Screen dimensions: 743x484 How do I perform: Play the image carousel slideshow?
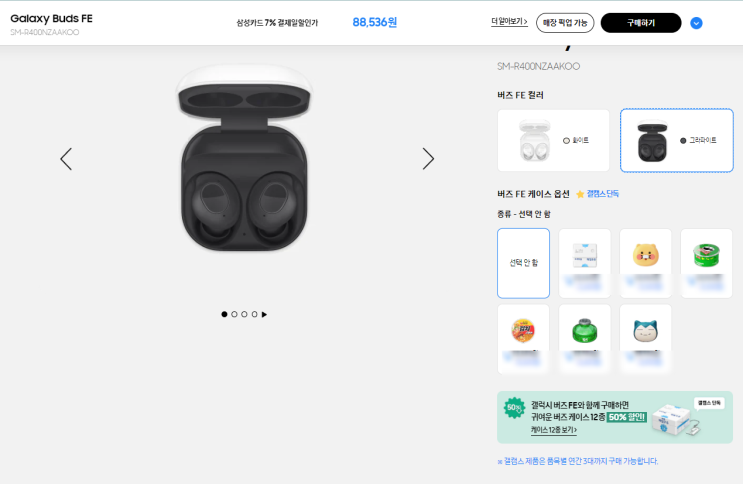[x=264, y=314]
